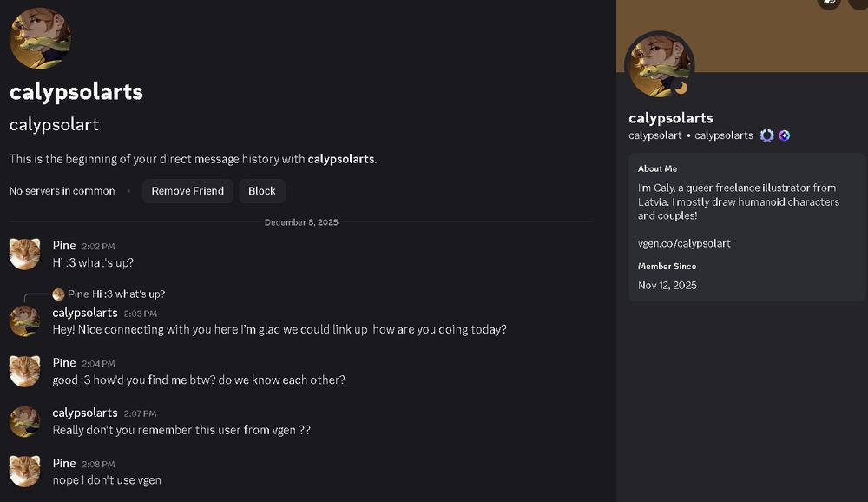
Task: Click the calypsolarts display name in the profile panel
Action: pyautogui.click(x=670, y=118)
